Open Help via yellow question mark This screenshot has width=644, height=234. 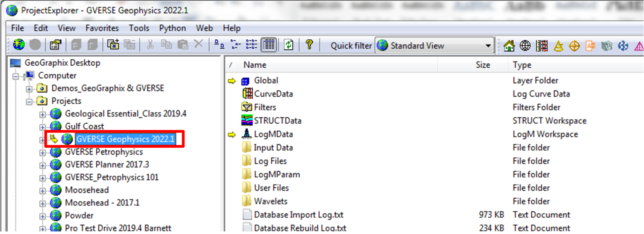pyautogui.click(x=309, y=45)
